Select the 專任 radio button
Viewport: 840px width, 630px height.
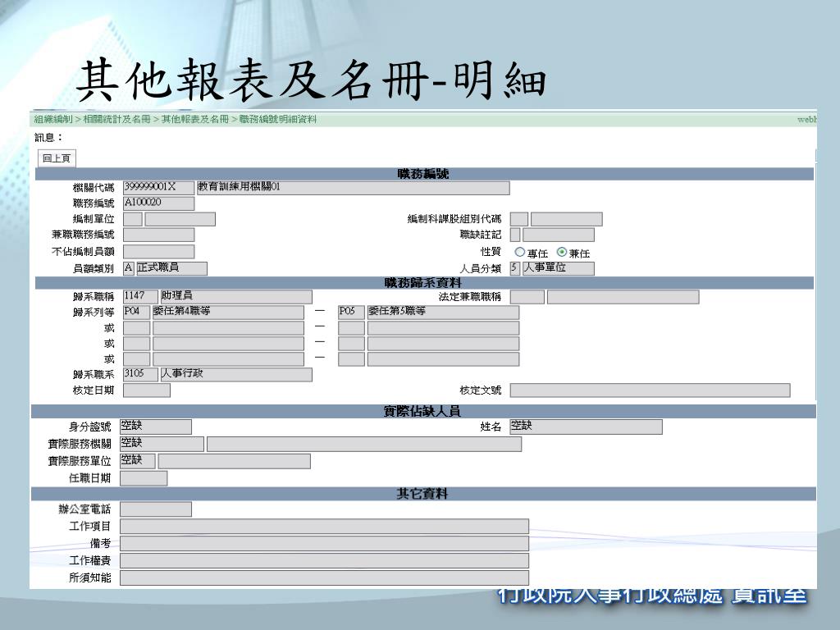coord(519,252)
